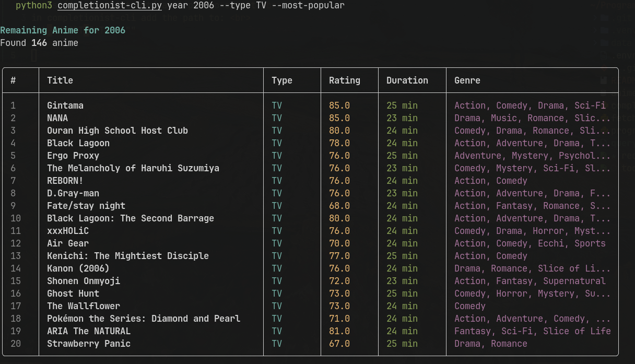Expand the data folder chevron
Image resolution: width=635 pixels, height=364 pixels.
pos(595,43)
